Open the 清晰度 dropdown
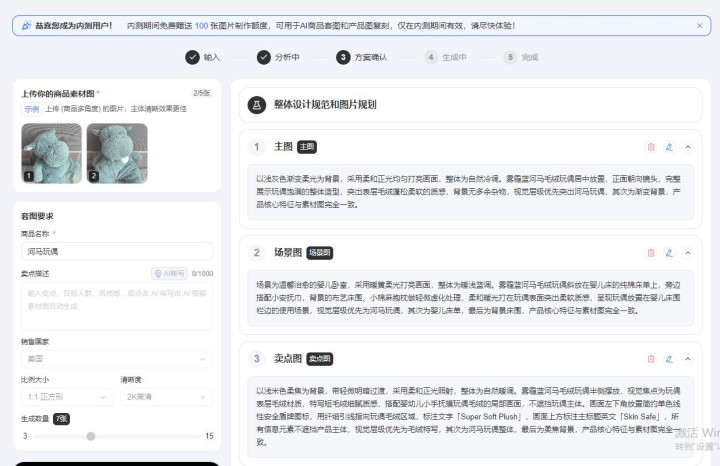Viewport: 720px width, 466px height. [x=165, y=396]
